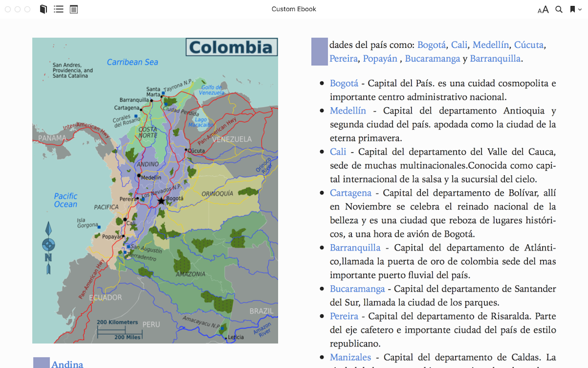
Task: Click the highlight marker beside top paragraph
Action: pos(320,52)
